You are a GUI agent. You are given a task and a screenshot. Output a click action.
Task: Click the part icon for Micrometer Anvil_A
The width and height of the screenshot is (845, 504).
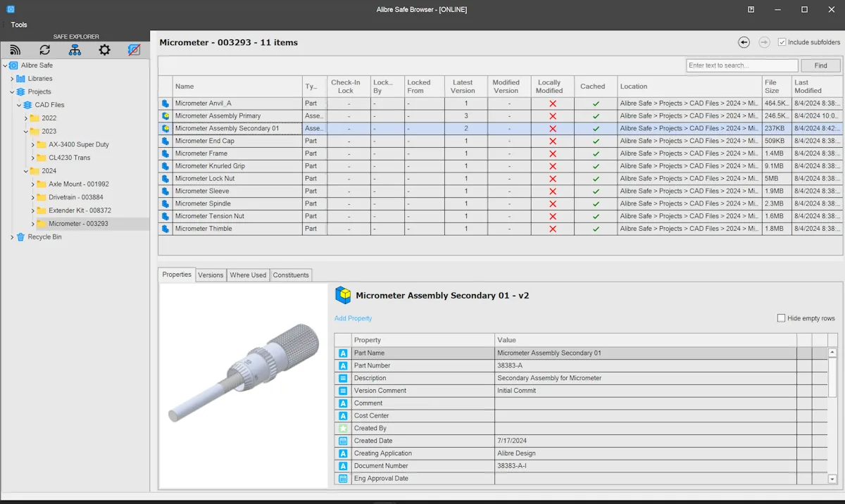(165, 103)
